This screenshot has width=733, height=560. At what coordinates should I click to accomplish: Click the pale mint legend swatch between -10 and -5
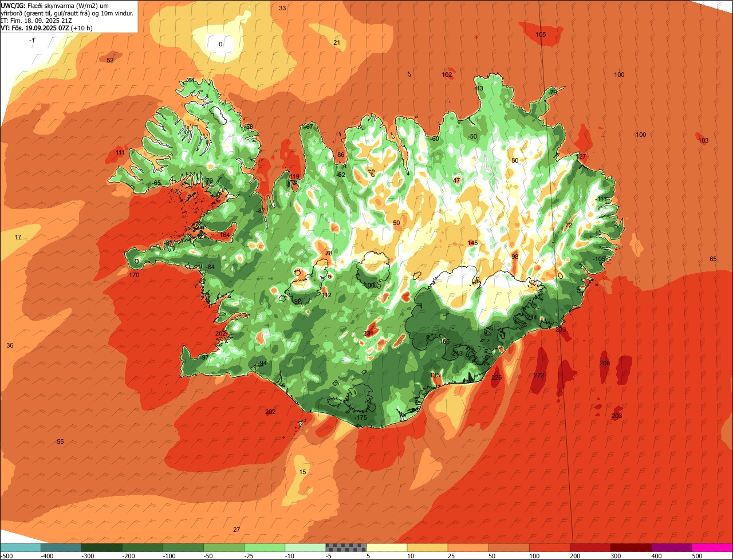[x=305, y=547]
